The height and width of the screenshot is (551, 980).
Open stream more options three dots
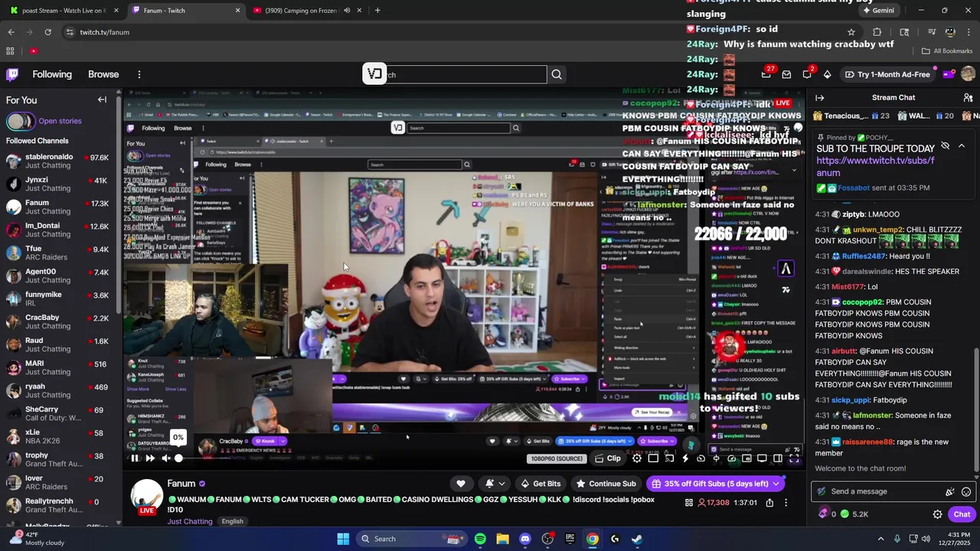(x=786, y=503)
